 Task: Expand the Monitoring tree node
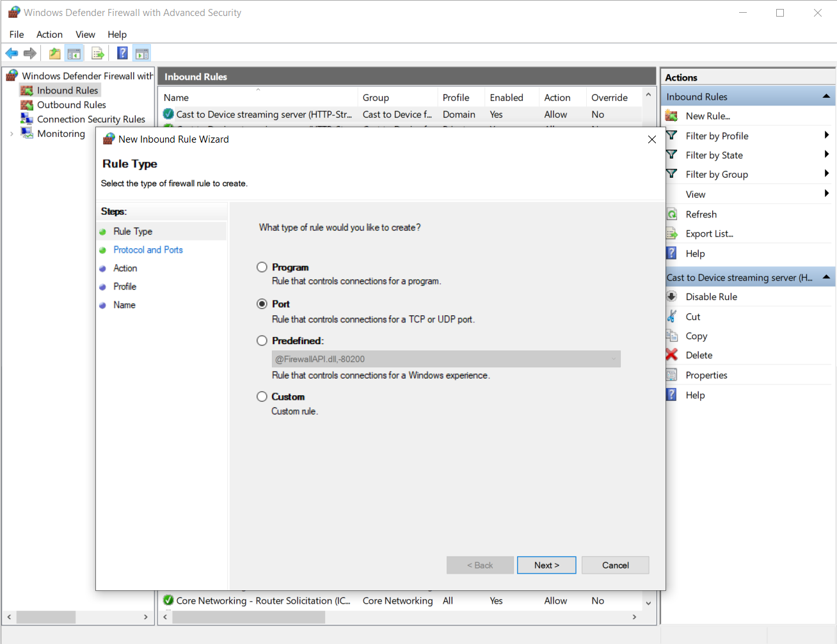coord(12,134)
